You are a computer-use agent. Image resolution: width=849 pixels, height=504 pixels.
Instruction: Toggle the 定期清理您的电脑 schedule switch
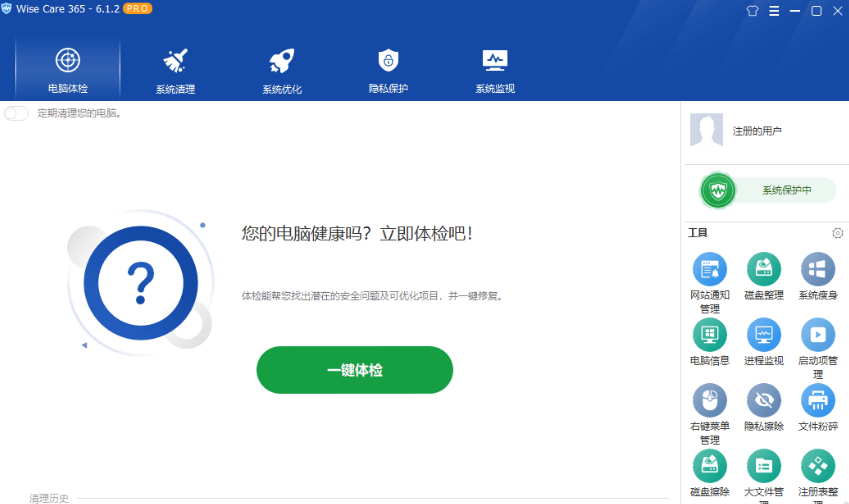pos(16,113)
